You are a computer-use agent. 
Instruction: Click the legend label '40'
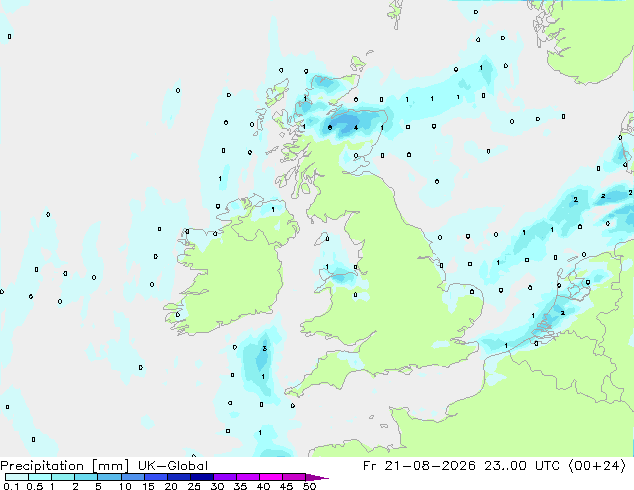click(263, 486)
